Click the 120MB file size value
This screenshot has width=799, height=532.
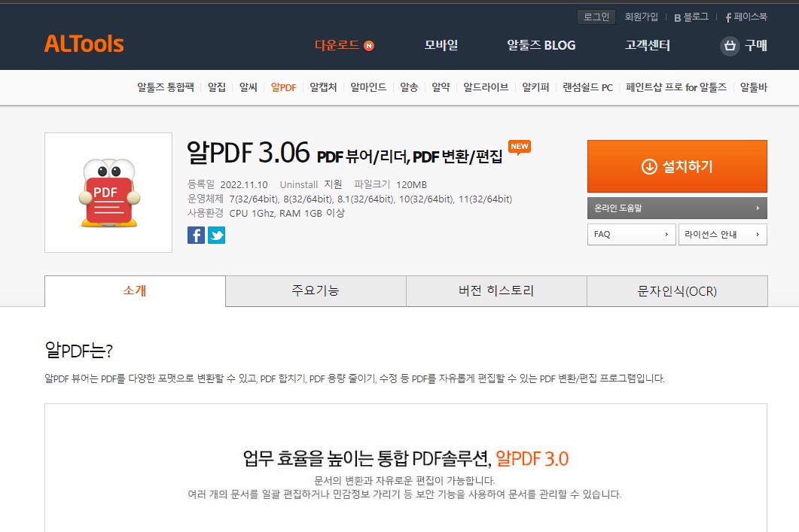412,184
